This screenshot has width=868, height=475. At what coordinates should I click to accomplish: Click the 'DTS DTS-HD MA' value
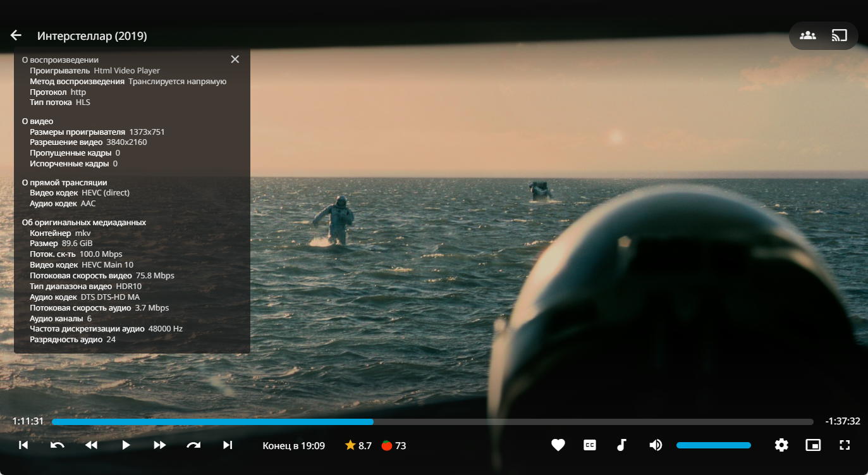coord(111,297)
